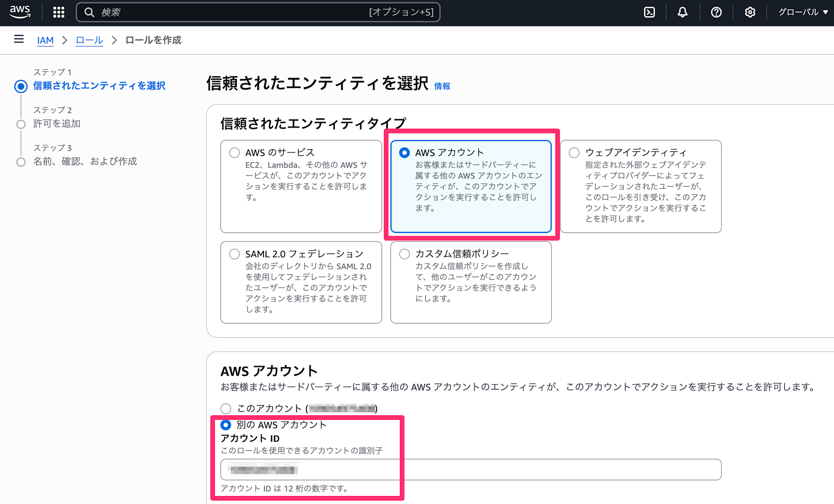The width and height of the screenshot is (834, 504).
Task: Focus the 検索 search box
Action: pyautogui.click(x=258, y=13)
